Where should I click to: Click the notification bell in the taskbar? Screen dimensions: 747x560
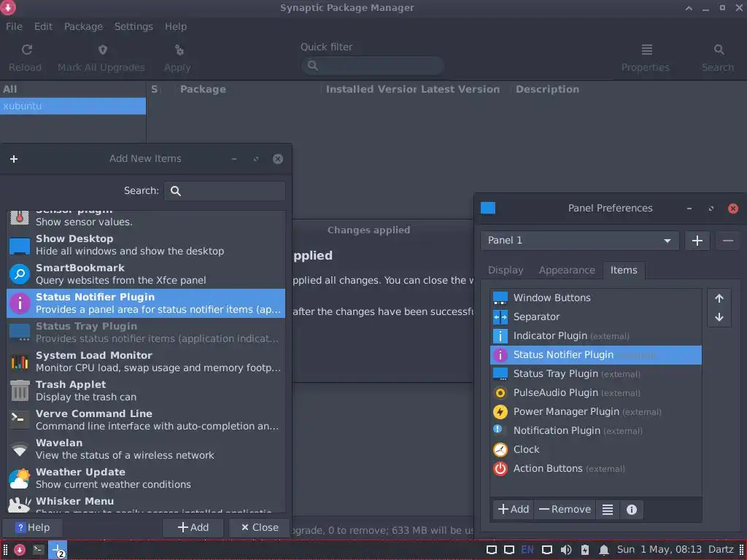pyautogui.click(x=603, y=550)
